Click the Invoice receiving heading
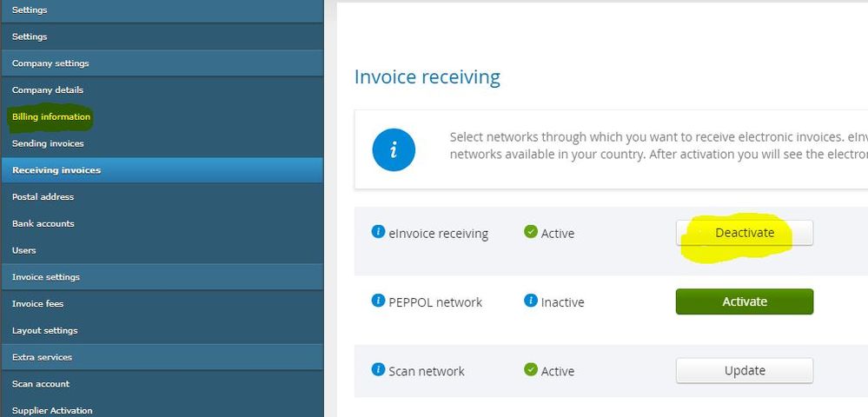This screenshot has height=417, width=868. click(x=427, y=77)
